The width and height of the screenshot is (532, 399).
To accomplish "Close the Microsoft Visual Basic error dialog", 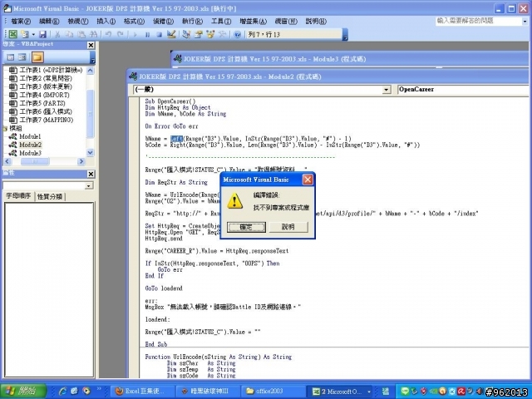I will 308,180.
